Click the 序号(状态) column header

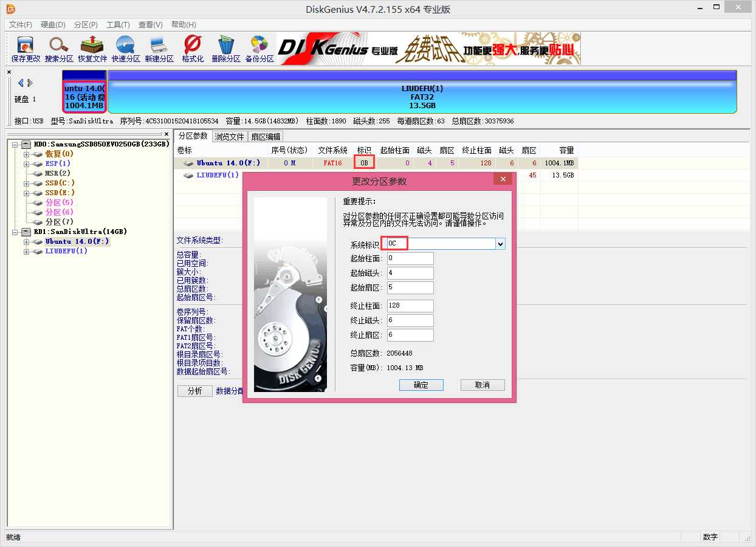pyautogui.click(x=290, y=150)
